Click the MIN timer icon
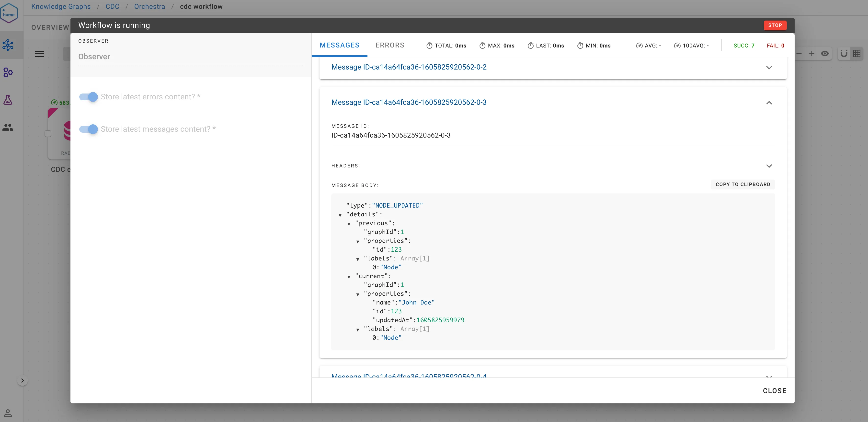Image resolution: width=868 pixels, height=422 pixels. (x=580, y=46)
